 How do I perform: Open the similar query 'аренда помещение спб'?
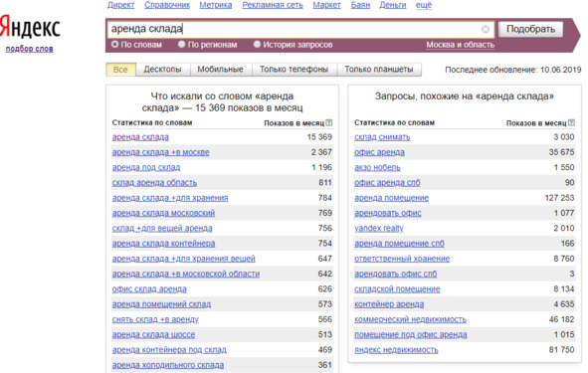(x=400, y=244)
